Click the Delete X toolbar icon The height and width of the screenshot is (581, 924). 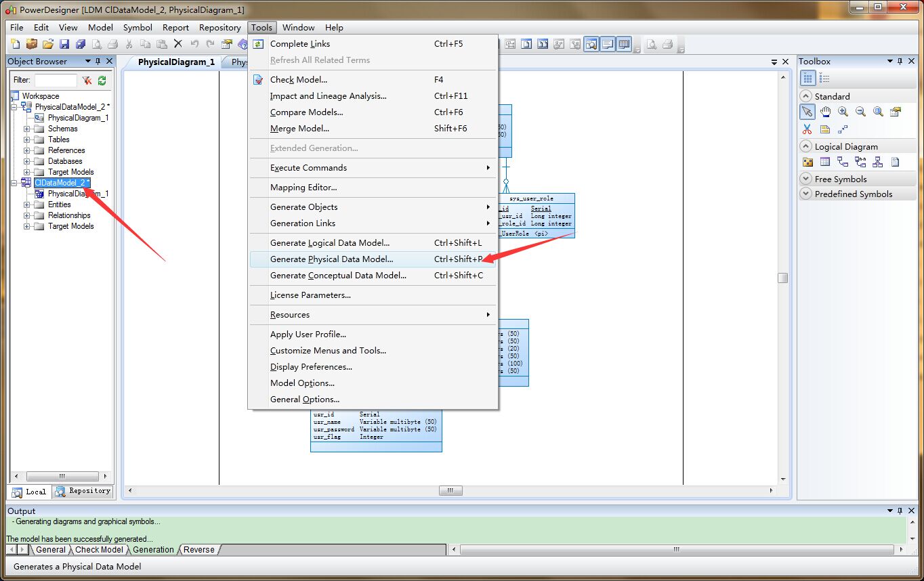[178, 44]
